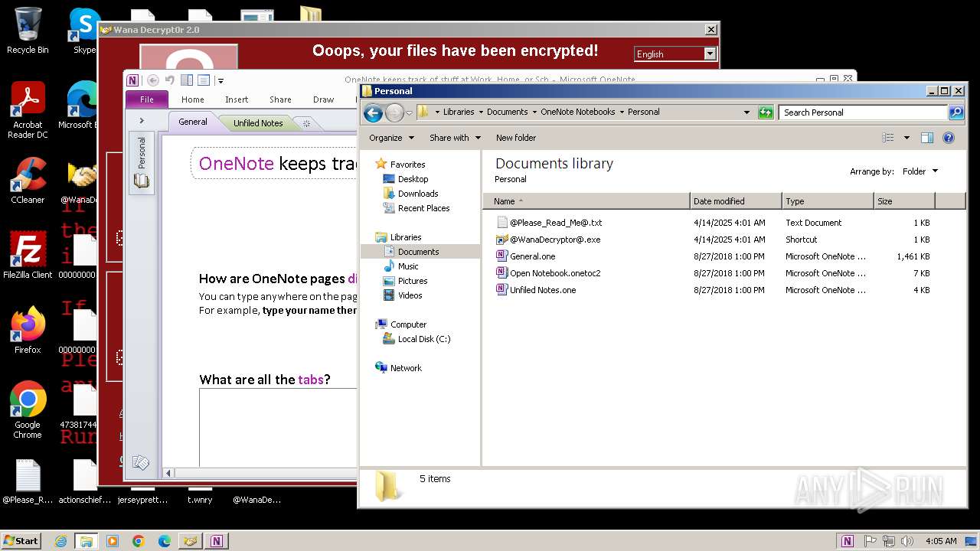
Task: Click the Change your view icon
Action: pyautogui.click(x=888, y=138)
